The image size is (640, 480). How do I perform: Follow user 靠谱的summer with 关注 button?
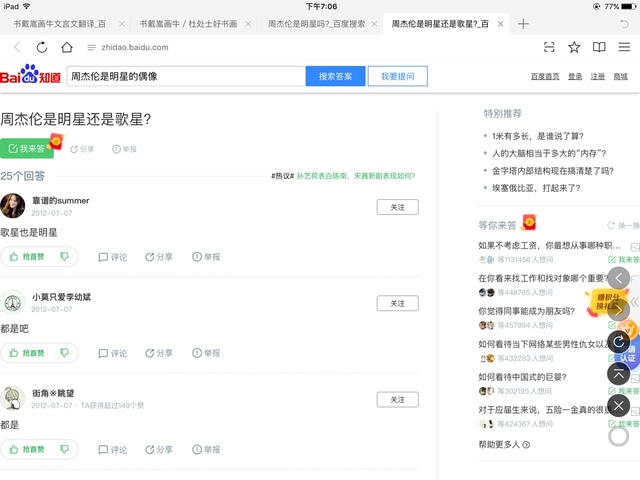click(397, 207)
